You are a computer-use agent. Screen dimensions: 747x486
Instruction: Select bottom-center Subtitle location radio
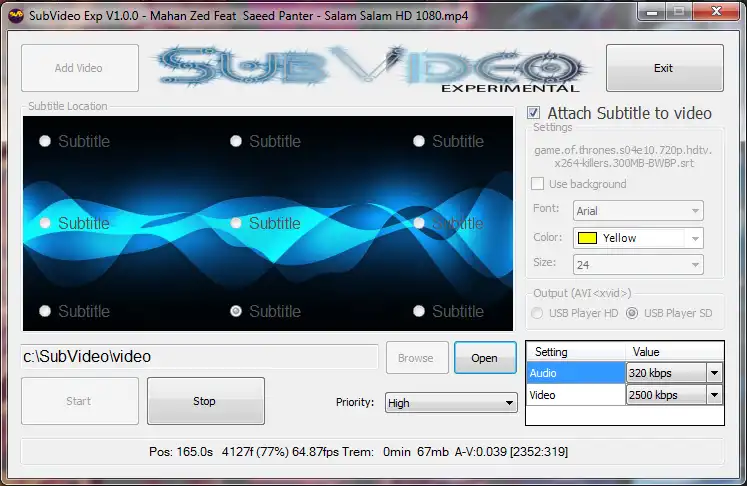(236, 311)
